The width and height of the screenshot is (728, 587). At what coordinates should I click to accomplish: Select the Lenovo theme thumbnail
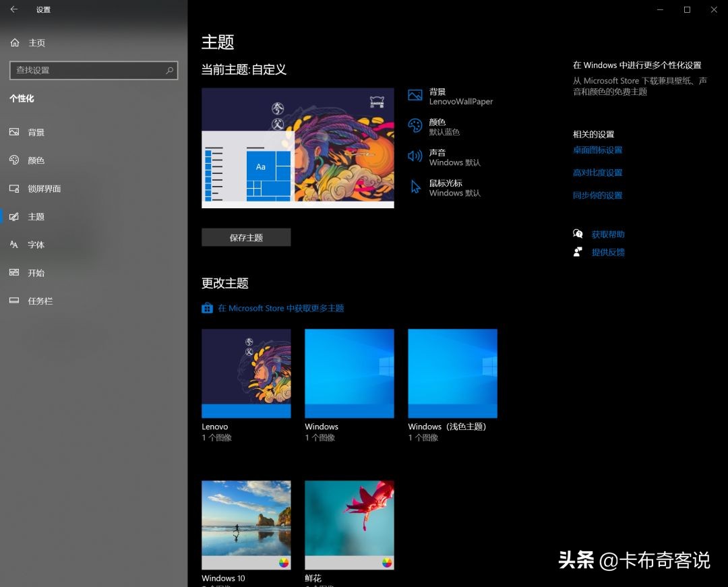tap(246, 373)
